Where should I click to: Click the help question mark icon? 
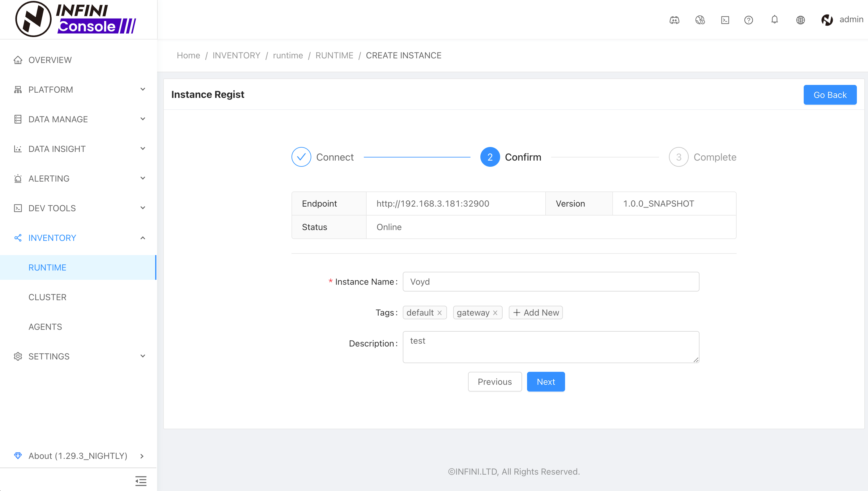748,20
